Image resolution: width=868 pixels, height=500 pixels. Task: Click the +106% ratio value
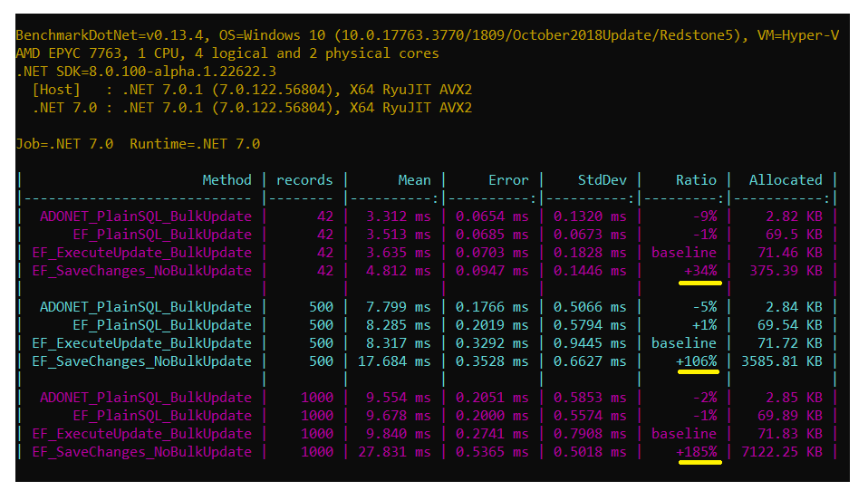tap(697, 361)
